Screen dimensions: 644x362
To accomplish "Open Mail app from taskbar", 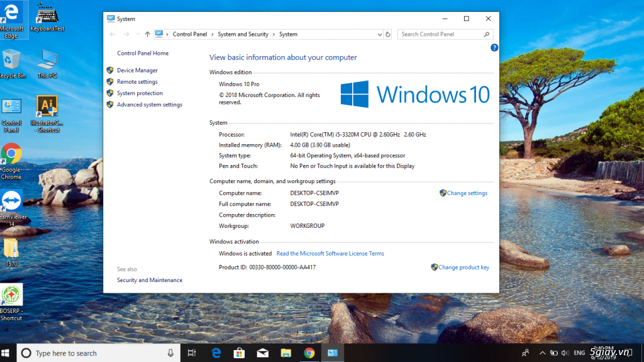I will [262, 353].
